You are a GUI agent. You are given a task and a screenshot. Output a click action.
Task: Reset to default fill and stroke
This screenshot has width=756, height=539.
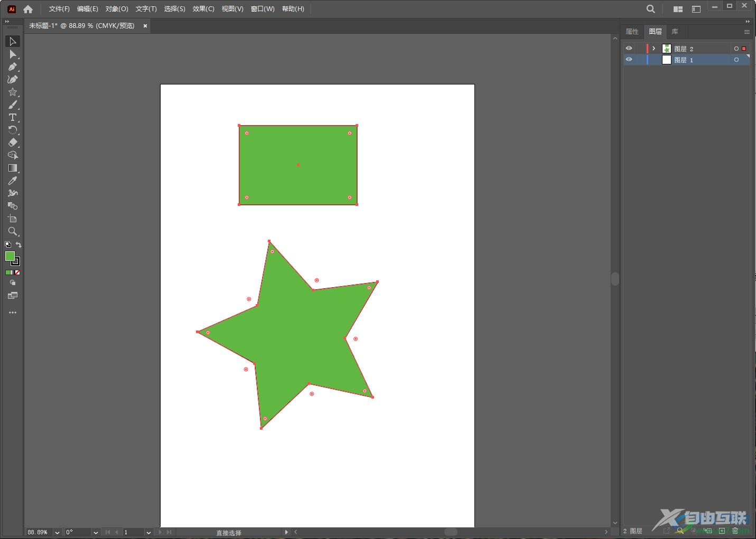(8, 244)
